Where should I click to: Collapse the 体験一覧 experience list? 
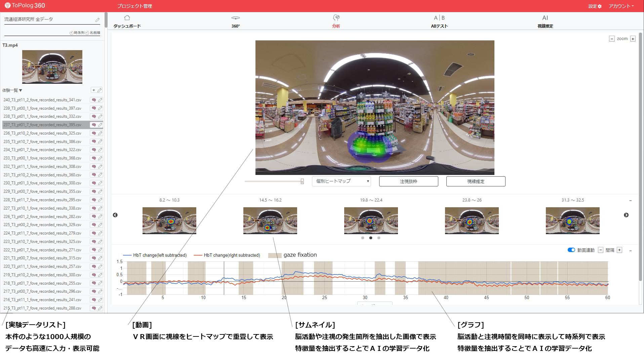coord(12,90)
